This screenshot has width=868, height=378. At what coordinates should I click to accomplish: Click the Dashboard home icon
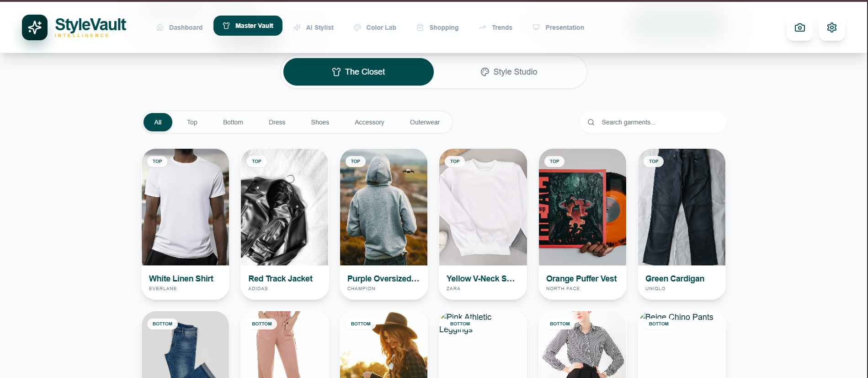(x=160, y=27)
